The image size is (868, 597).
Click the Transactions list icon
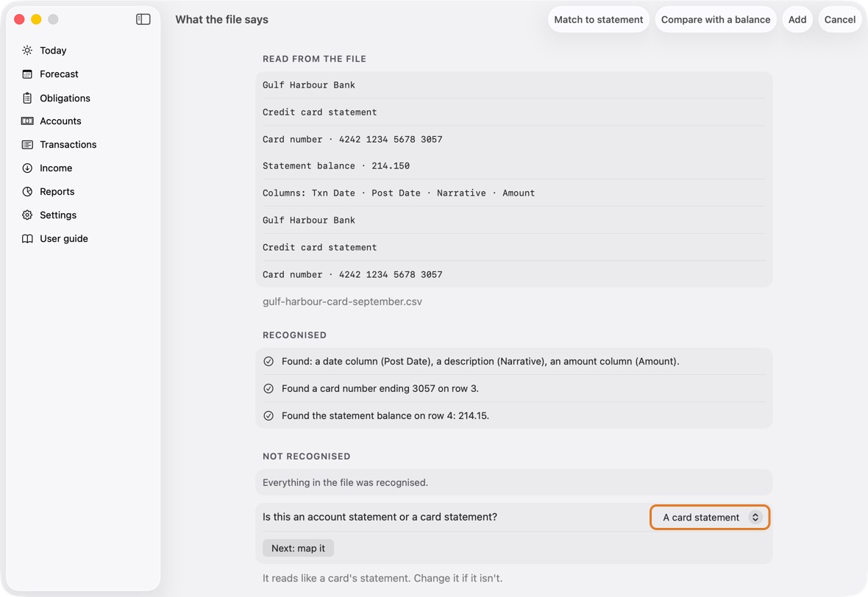click(x=27, y=144)
